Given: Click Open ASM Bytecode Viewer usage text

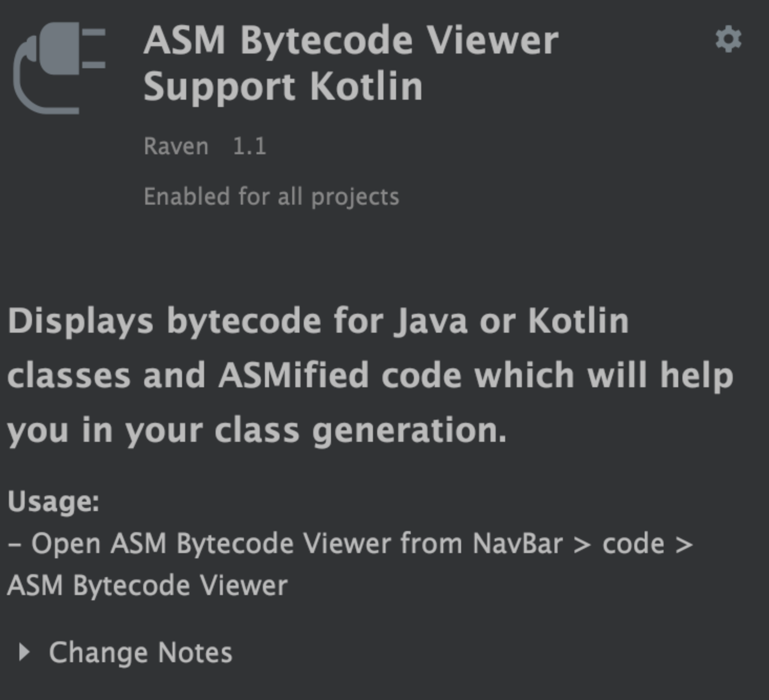Looking at the screenshot, I should click(x=211, y=544).
